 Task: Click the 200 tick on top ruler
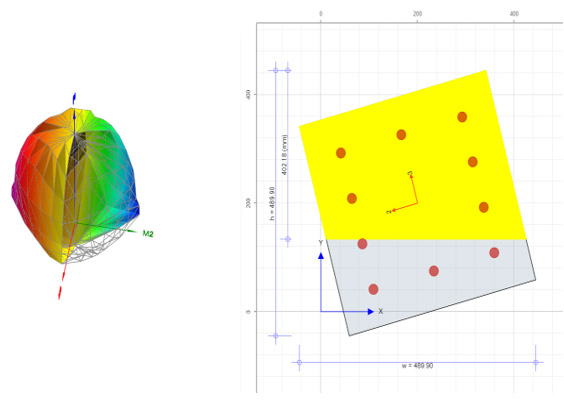417,14
